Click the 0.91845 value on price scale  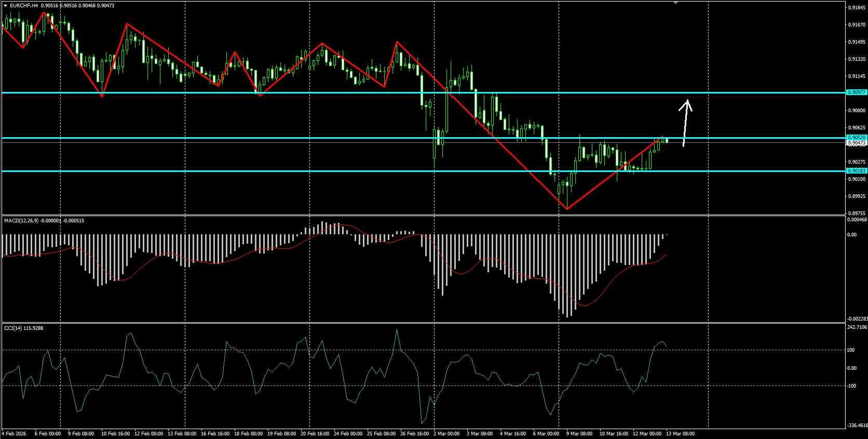click(x=857, y=8)
